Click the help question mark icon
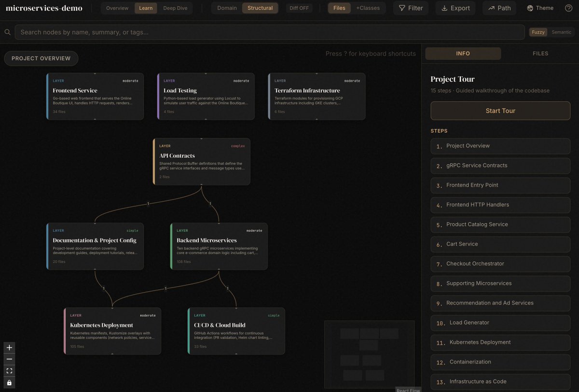 pyautogui.click(x=568, y=8)
